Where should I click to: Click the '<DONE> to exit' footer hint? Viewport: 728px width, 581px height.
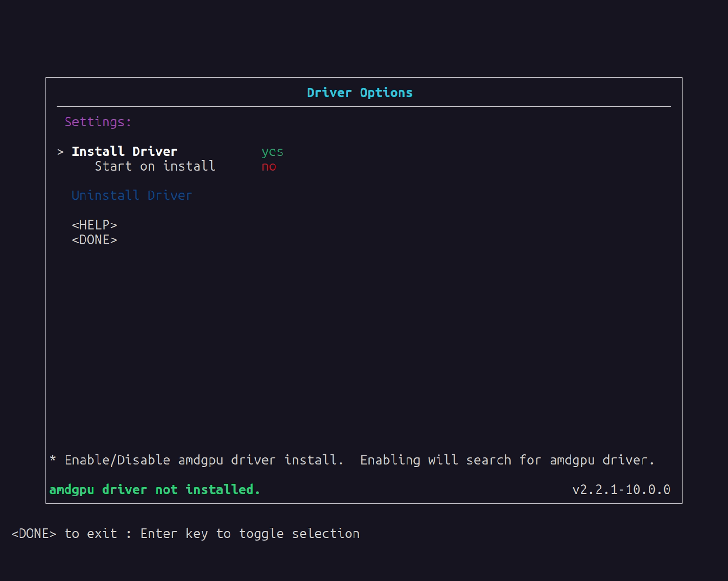point(64,534)
